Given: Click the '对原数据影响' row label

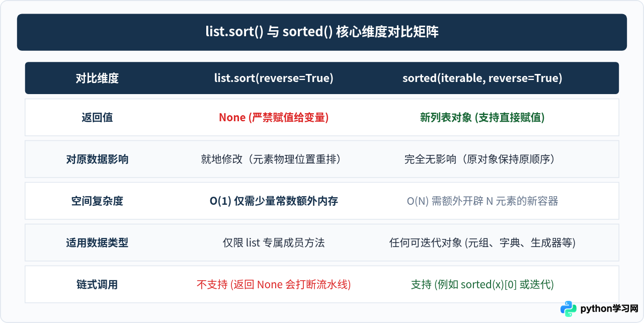Looking at the screenshot, I should (97, 159).
